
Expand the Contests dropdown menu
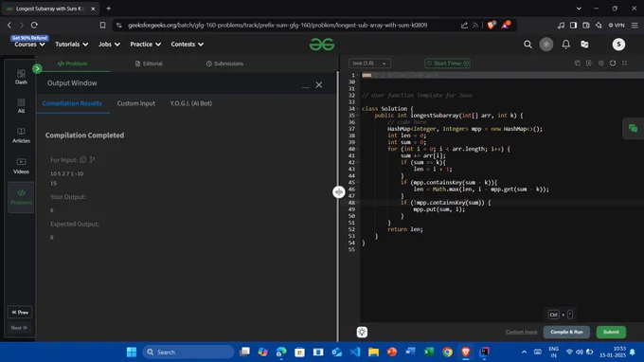188,45
